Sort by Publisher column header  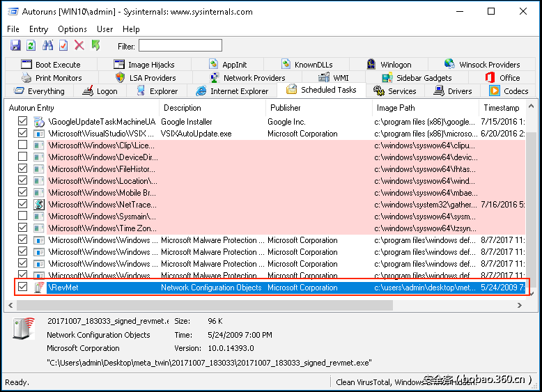319,108
